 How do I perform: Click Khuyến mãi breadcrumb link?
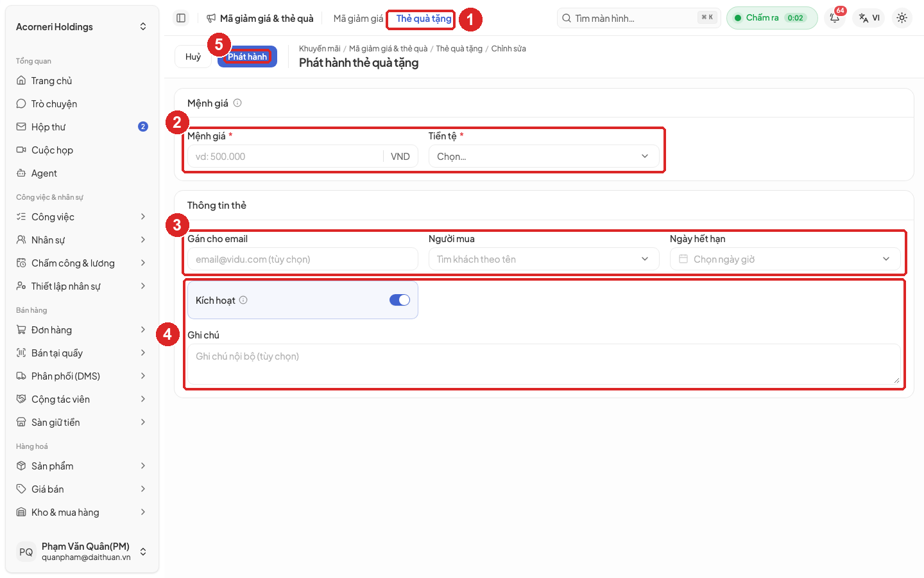pos(320,49)
